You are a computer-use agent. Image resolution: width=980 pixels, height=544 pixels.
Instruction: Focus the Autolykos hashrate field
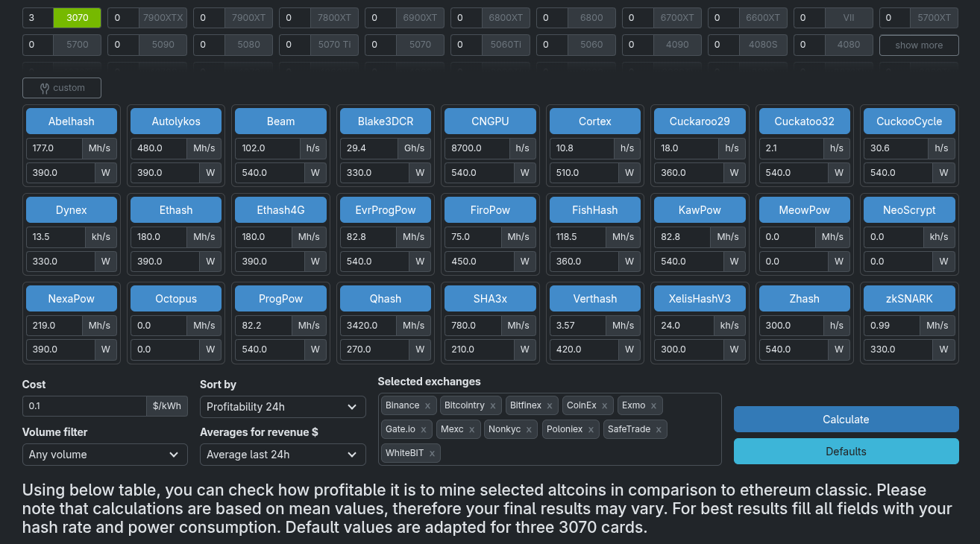[x=158, y=148]
